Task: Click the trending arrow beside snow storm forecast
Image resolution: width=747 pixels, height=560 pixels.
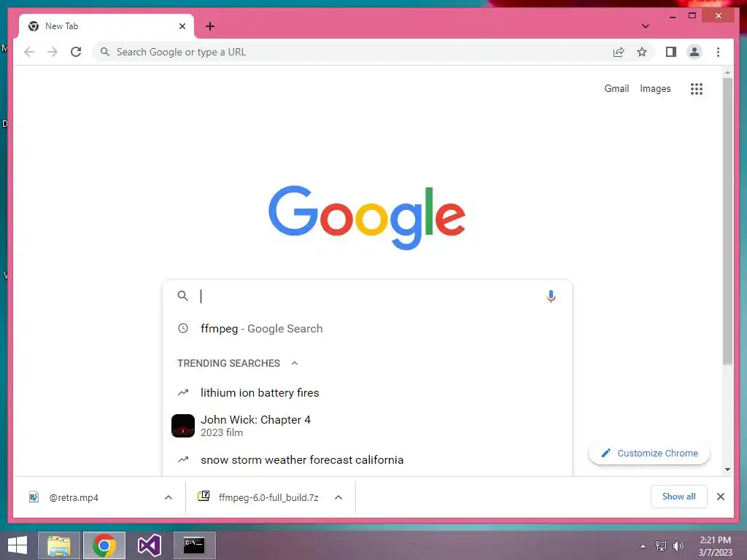Action: click(183, 459)
